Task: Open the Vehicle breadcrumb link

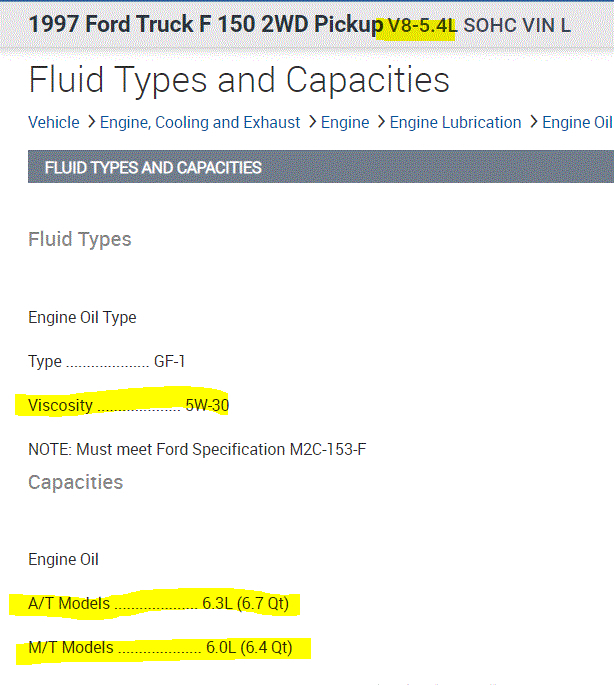Action: (54, 123)
